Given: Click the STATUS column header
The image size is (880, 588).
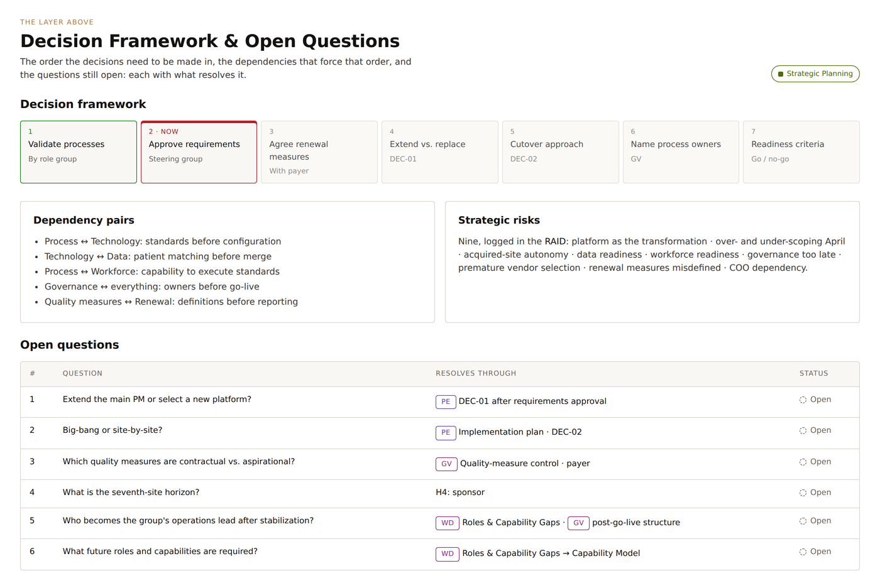Looking at the screenshot, I should pyautogui.click(x=813, y=373).
